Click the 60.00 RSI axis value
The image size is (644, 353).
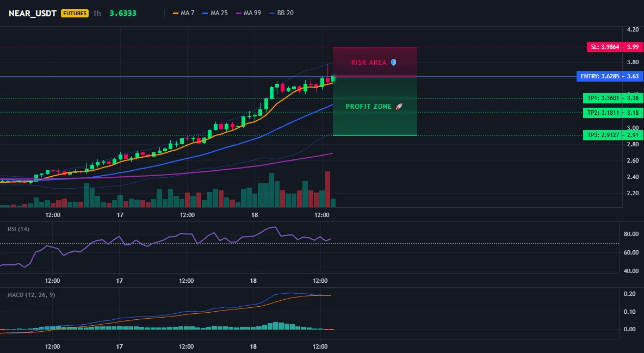631,252
